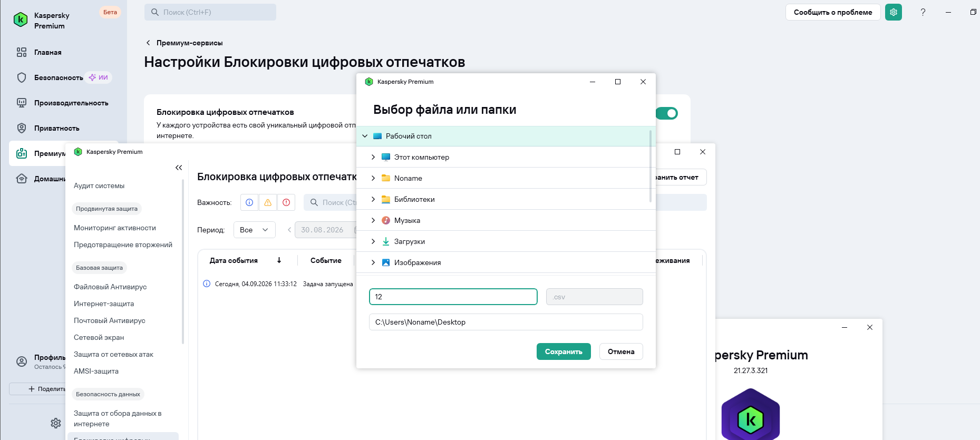
Task: Click the Задача запущена event text
Action: coord(328,284)
